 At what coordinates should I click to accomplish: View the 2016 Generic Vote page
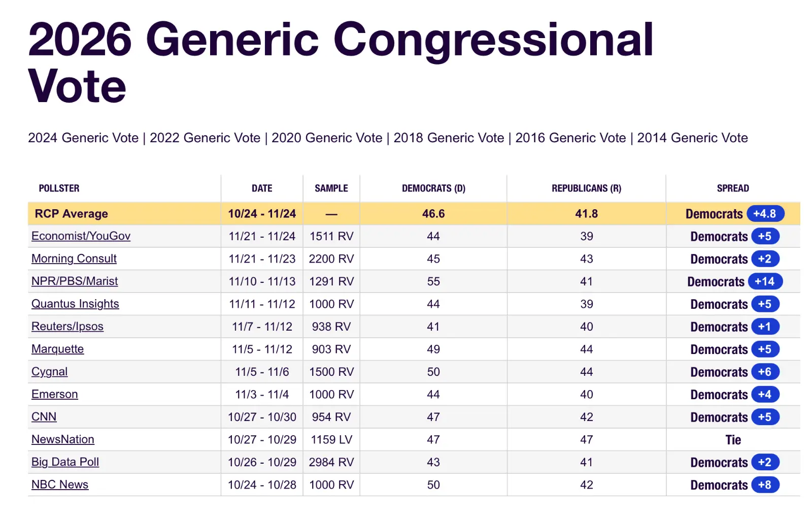(x=570, y=138)
